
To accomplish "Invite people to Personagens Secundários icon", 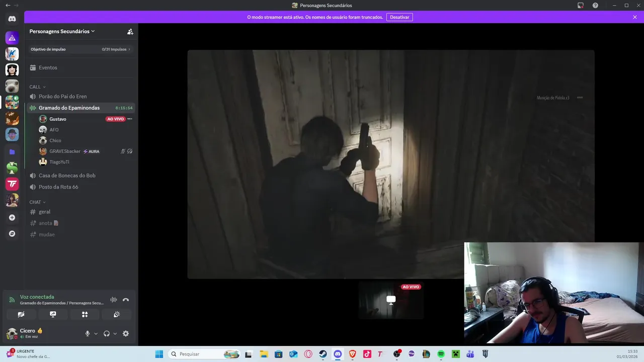I will click(130, 31).
